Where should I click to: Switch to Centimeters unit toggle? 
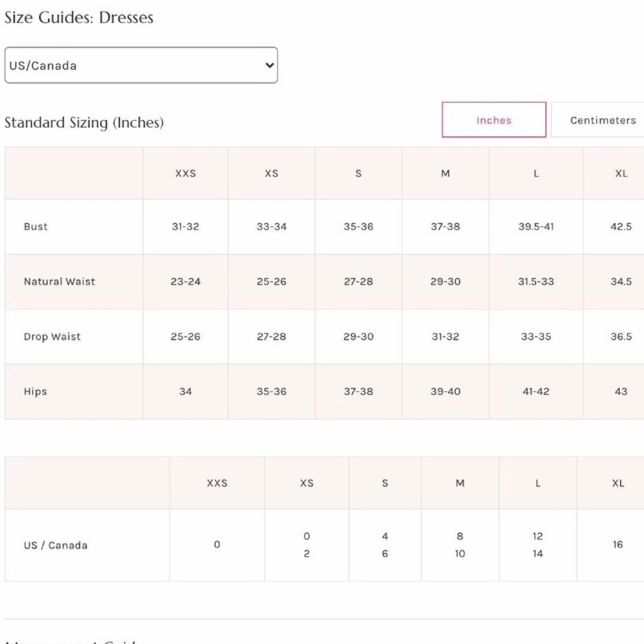(x=602, y=120)
